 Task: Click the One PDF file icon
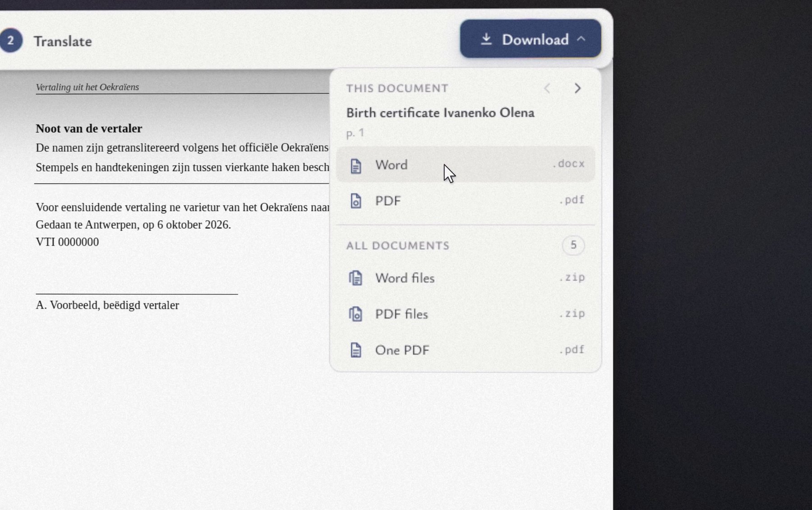[x=356, y=350]
